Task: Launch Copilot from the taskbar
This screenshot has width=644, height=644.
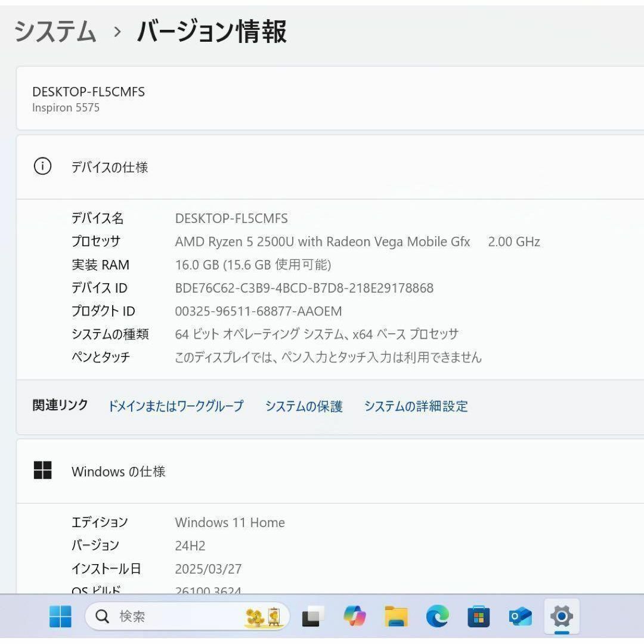Action: coord(354,616)
